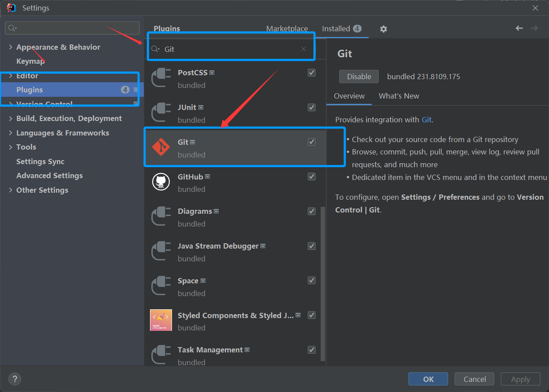Uncheck the PostCSS plugin checkbox
Image resolution: width=549 pixels, height=392 pixels.
pos(312,73)
